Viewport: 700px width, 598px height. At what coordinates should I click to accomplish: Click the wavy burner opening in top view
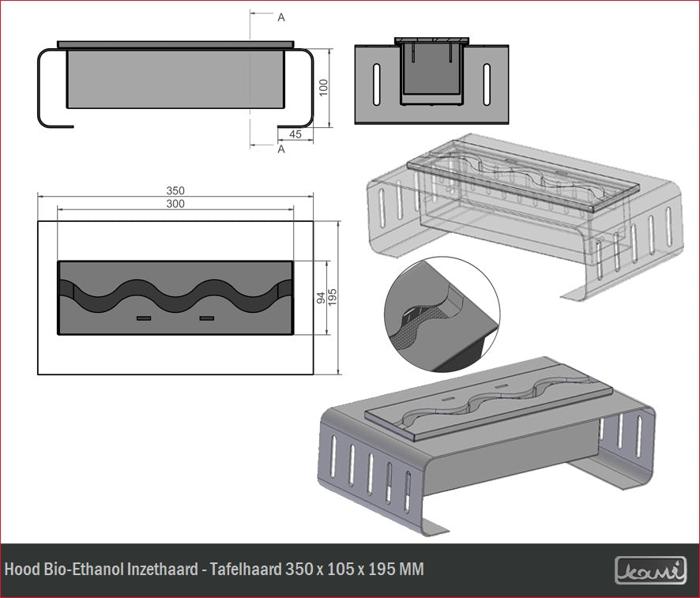(175, 295)
